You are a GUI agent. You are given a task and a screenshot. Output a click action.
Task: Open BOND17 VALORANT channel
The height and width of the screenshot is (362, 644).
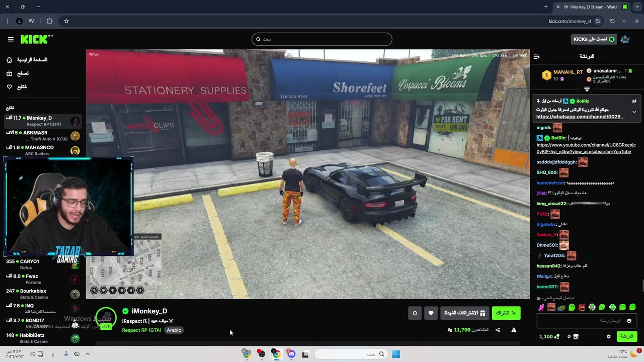coord(43,323)
